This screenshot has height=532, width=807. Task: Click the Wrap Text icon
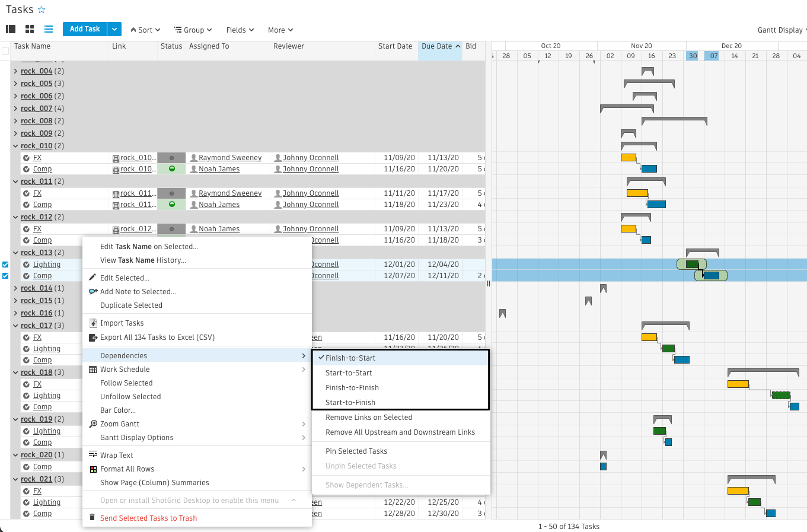point(92,454)
